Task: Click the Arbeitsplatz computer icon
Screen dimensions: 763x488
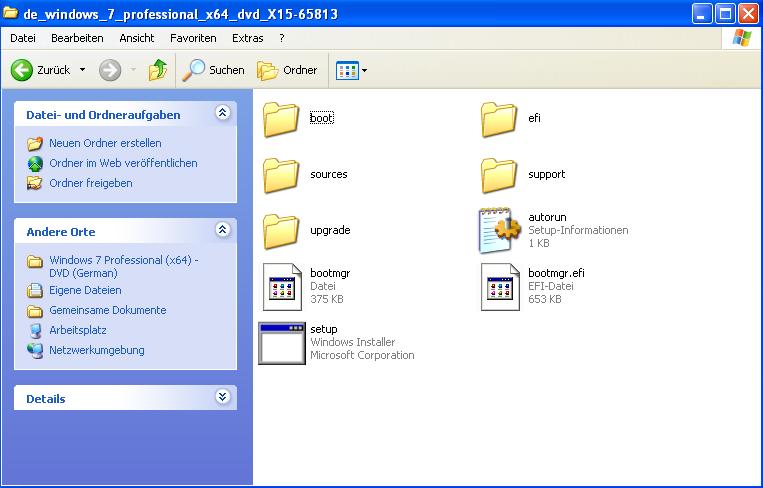Action: tap(35, 330)
